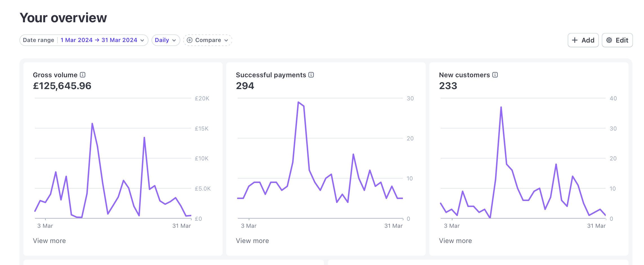Viewport: 644px width, 265px height.
Task: Click the circled plus icon on Compare
Action: click(190, 40)
